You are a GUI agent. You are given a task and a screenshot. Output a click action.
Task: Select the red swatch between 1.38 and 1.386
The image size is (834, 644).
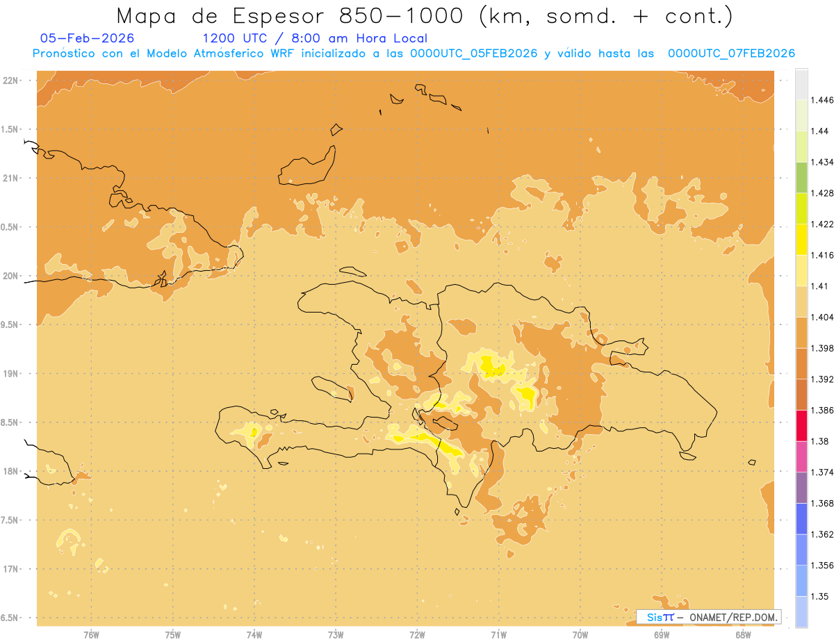tap(801, 425)
